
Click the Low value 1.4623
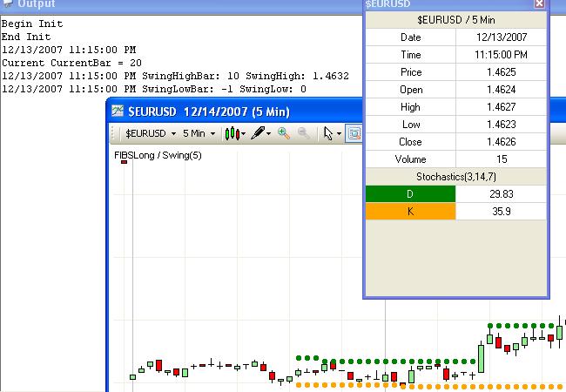(x=501, y=125)
